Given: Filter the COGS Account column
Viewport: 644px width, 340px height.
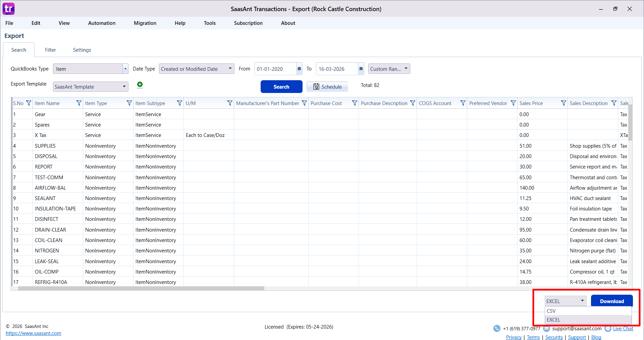Looking at the screenshot, I should [463, 103].
